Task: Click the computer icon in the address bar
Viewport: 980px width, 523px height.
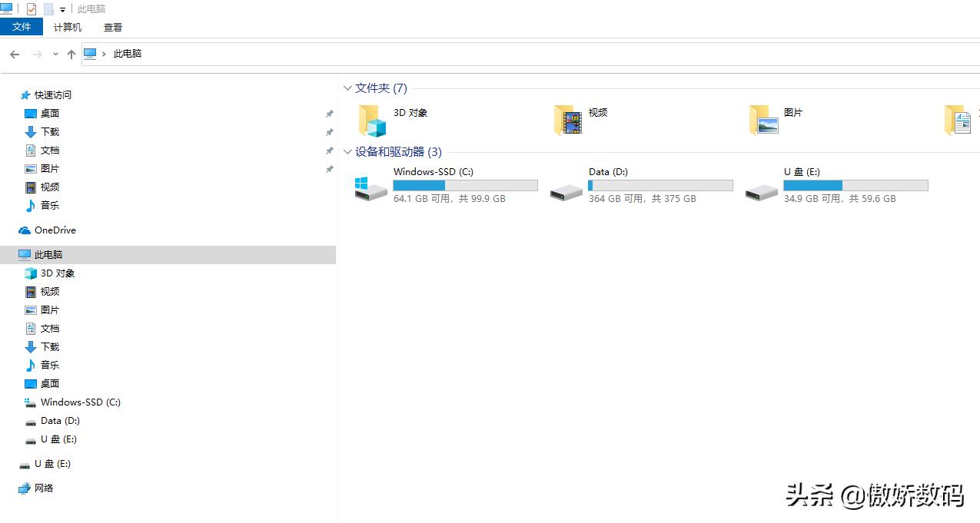Action: point(90,54)
